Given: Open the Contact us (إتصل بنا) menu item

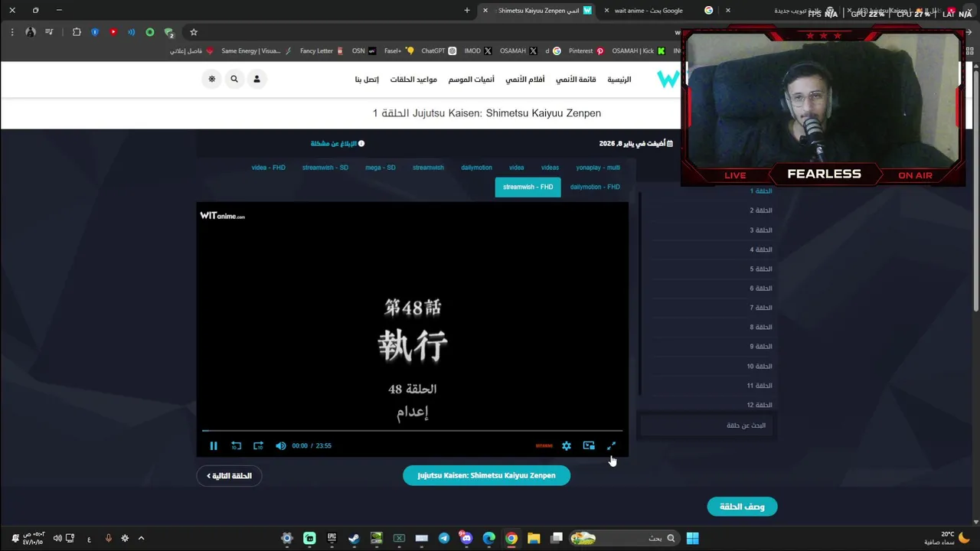Looking at the screenshot, I should click(x=367, y=80).
